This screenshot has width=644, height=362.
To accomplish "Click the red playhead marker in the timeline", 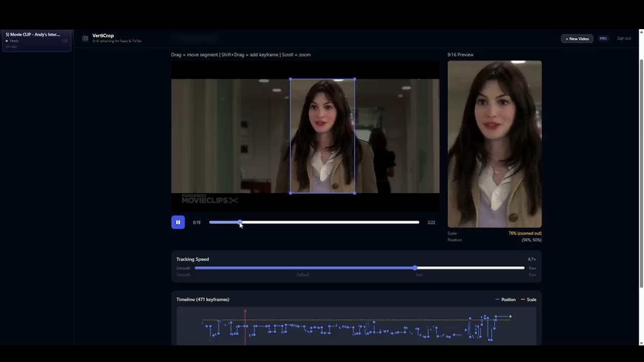I will [x=245, y=327].
